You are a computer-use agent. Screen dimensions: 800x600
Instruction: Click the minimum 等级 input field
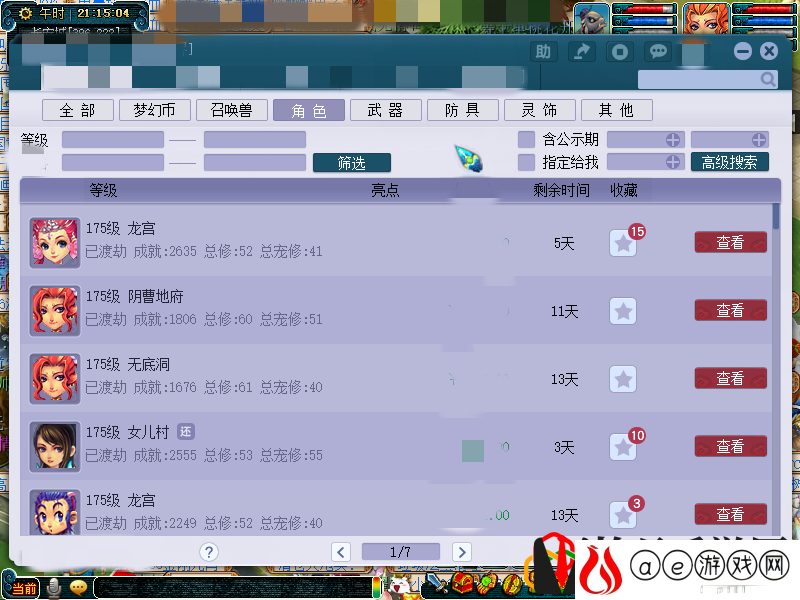coord(113,140)
